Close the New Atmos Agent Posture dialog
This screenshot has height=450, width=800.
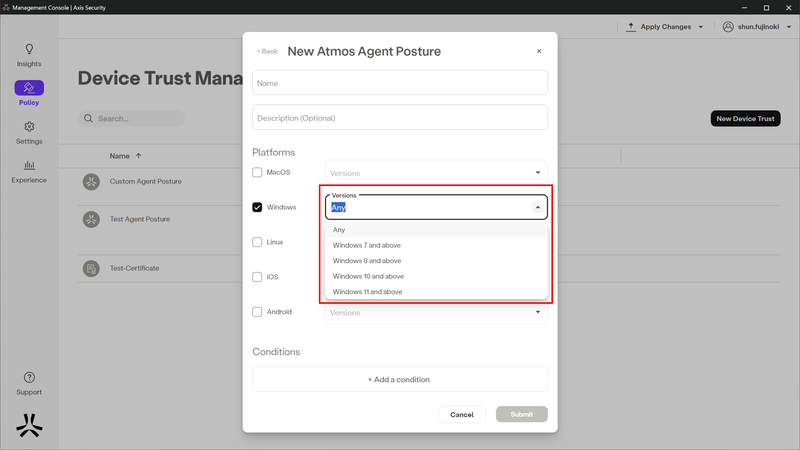[539, 51]
